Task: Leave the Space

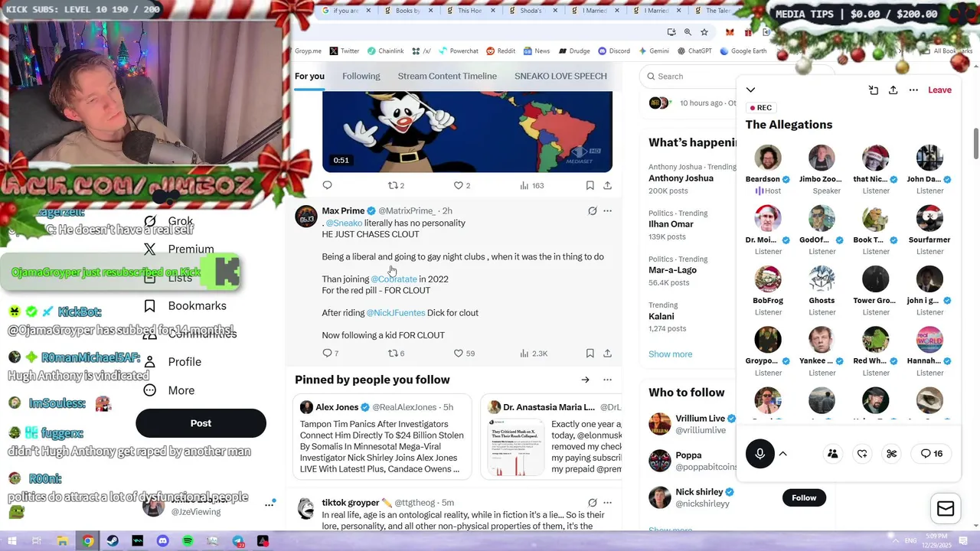Action: 939,90
